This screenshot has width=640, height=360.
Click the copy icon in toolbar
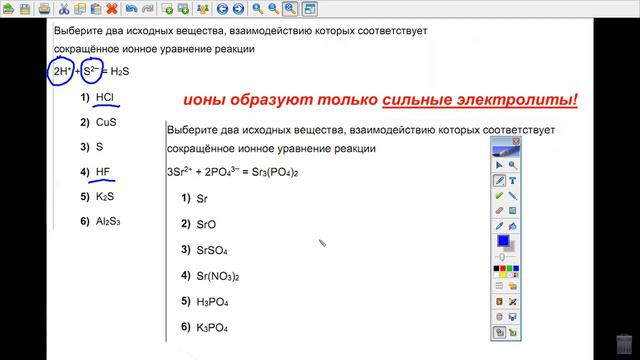[x=80, y=9]
